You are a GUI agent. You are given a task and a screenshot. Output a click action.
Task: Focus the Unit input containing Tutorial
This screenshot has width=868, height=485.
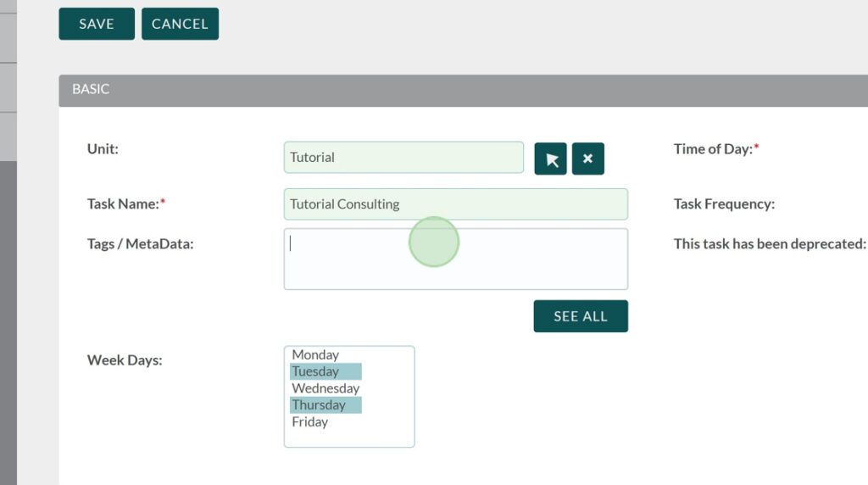403,158
